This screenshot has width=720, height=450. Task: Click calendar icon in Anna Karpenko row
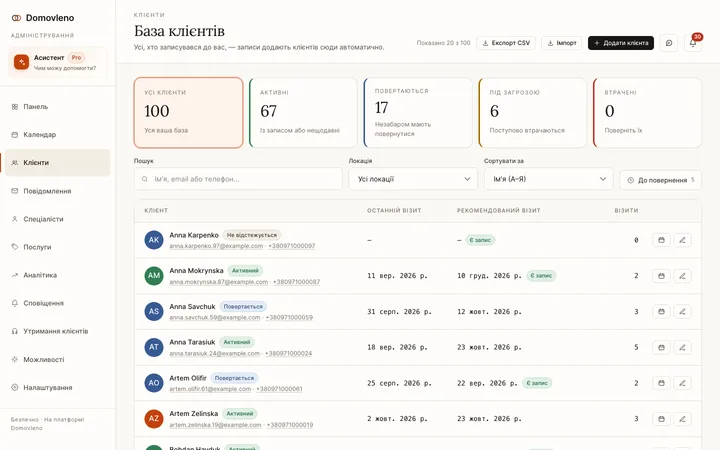coord(661,240)
